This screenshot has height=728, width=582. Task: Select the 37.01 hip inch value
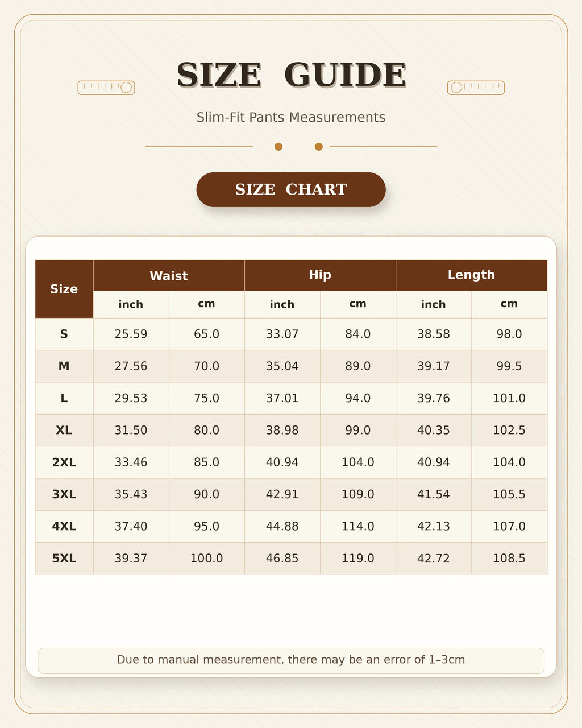tap(282, 398)
